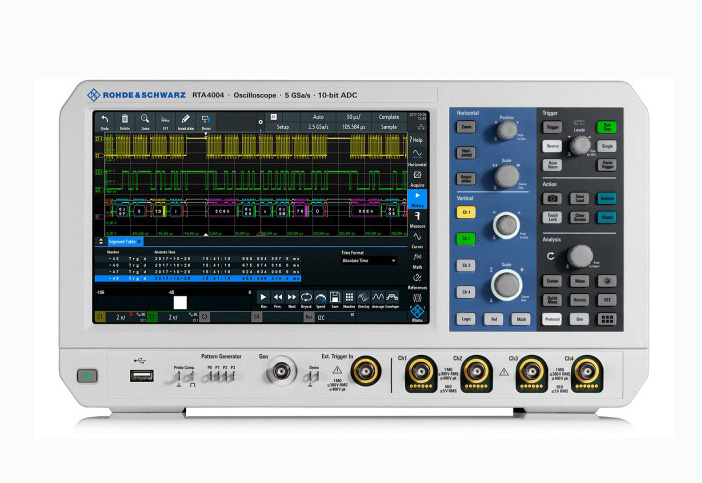Click the Undo icon in the toolbar

(105, 121)
